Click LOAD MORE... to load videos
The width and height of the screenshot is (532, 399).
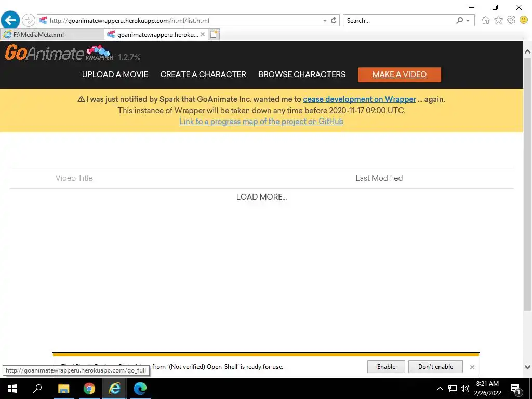[x=262, y=197]
